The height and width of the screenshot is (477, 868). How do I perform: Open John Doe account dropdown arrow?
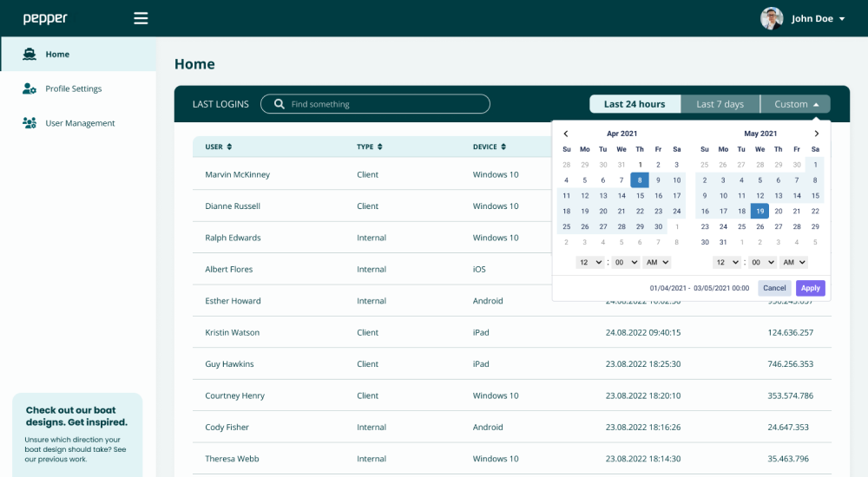[842, 19]
